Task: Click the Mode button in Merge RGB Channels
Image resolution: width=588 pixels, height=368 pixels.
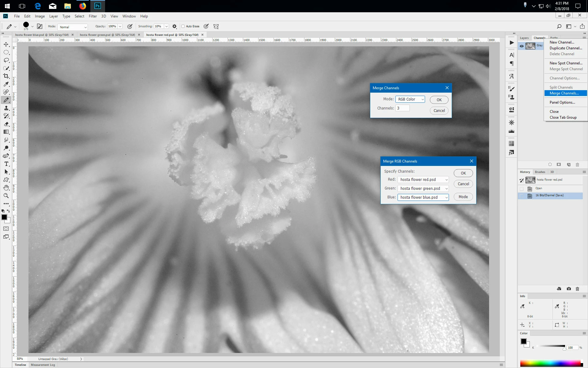Action: coord(463,197)
